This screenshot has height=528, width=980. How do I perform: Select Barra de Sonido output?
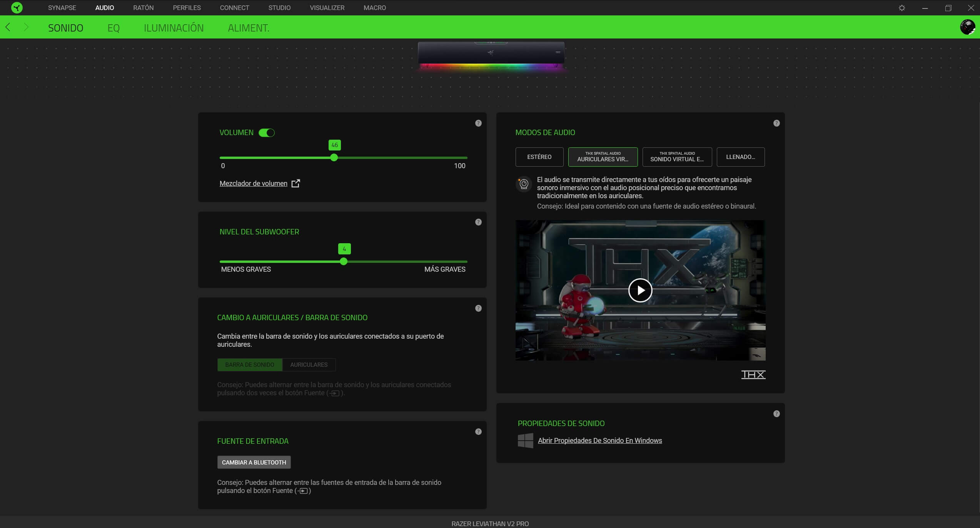click(250, 364)
